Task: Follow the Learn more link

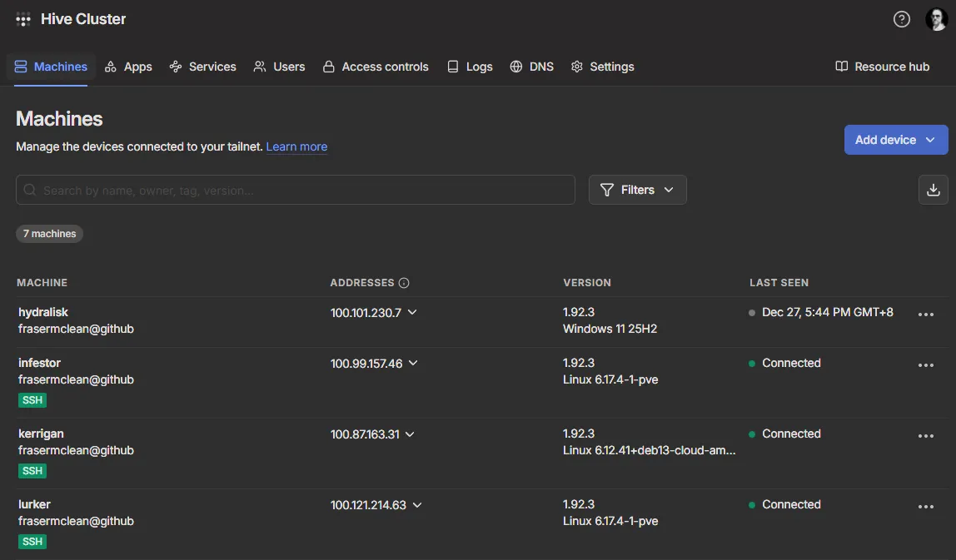Action: tap(296, 146)
